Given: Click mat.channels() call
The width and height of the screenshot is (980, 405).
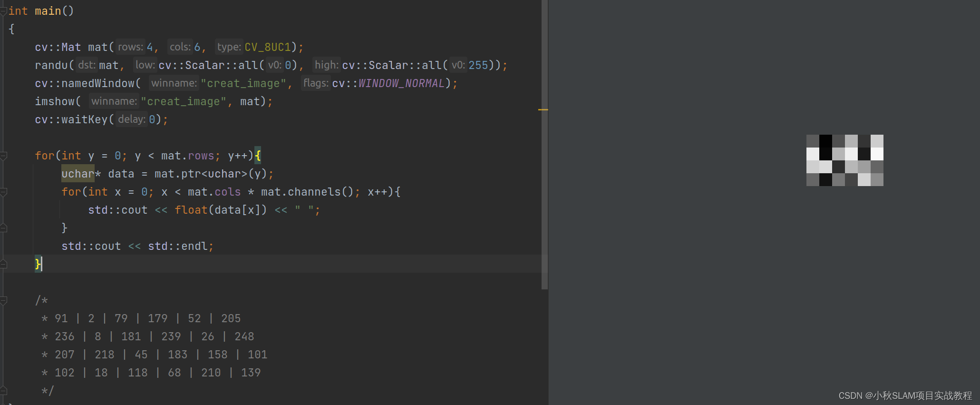Looking at the screenshot, I should [307, 192].
